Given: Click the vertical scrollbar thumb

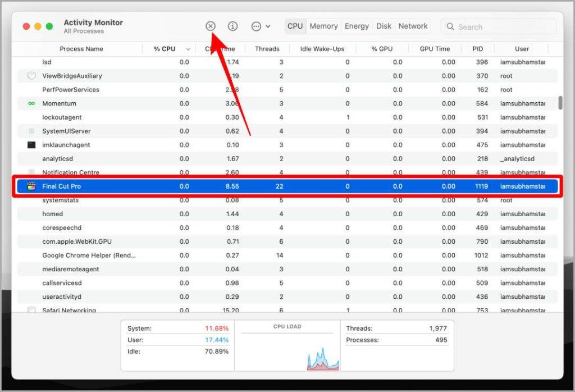Looking at the screenshot, I should 560,103.
